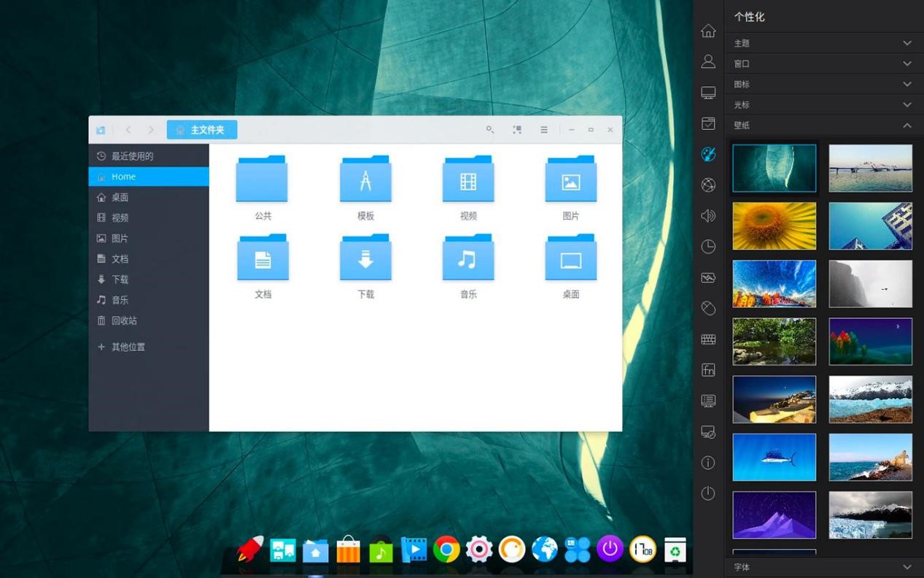Viewport: 924px width, 578px height.
Task: Choose the sunflower wallpaper thumbnail
Action: coord(774,226)
